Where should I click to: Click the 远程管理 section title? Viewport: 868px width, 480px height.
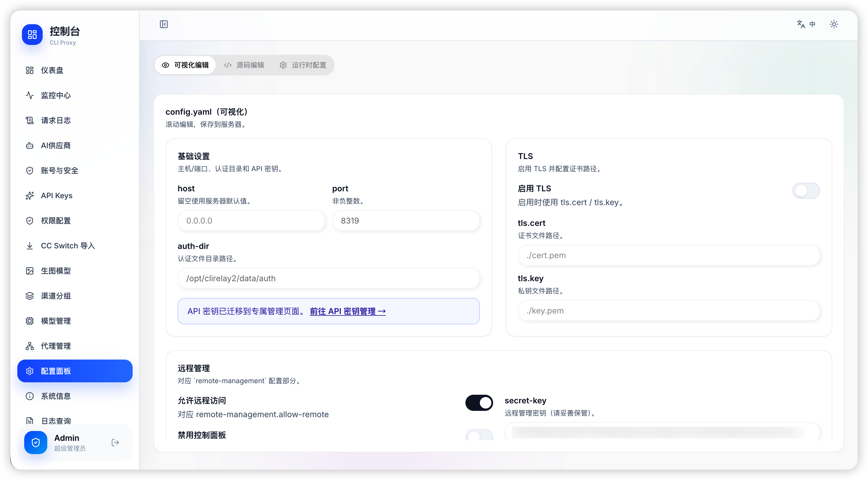(194, 368)
